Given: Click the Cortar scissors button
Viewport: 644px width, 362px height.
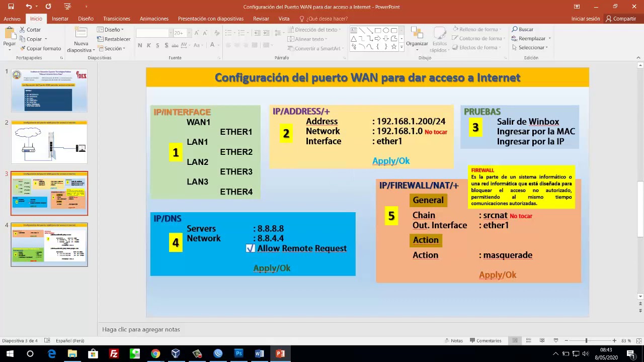Looking at the screenshot, I should click(30, 30).
